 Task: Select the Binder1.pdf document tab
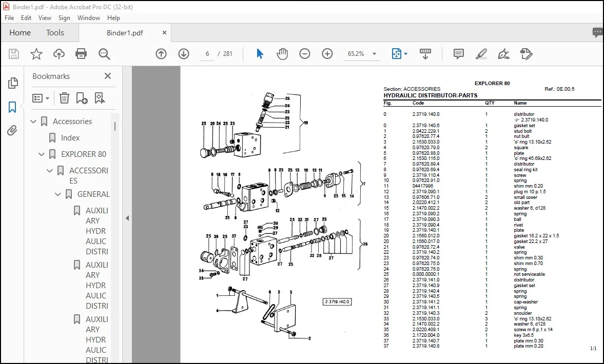[x=125, y=33]
